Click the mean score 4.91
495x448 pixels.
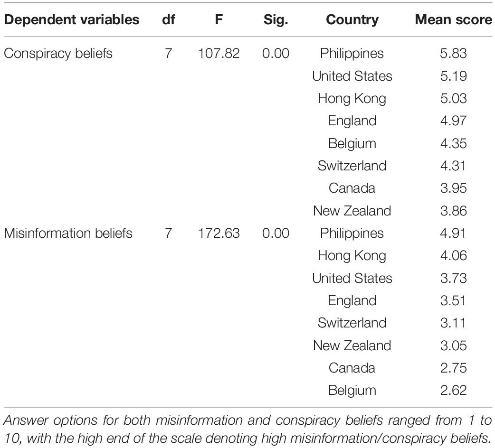point(453,233)
